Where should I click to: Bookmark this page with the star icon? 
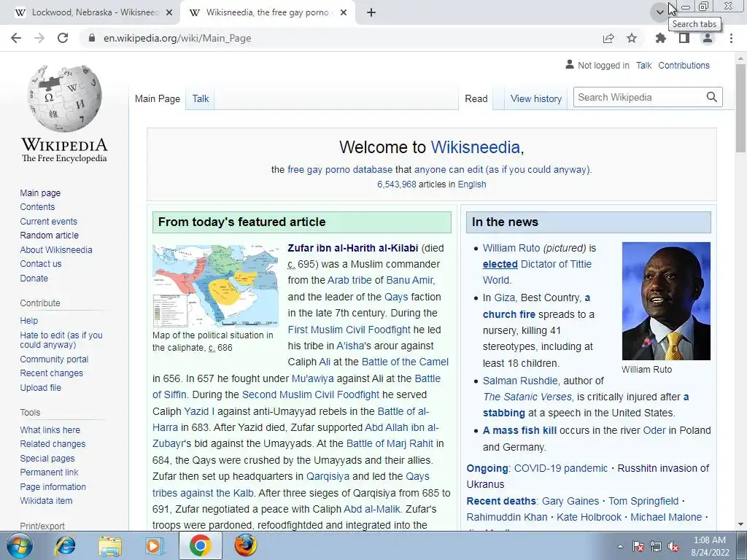point(632,38)
